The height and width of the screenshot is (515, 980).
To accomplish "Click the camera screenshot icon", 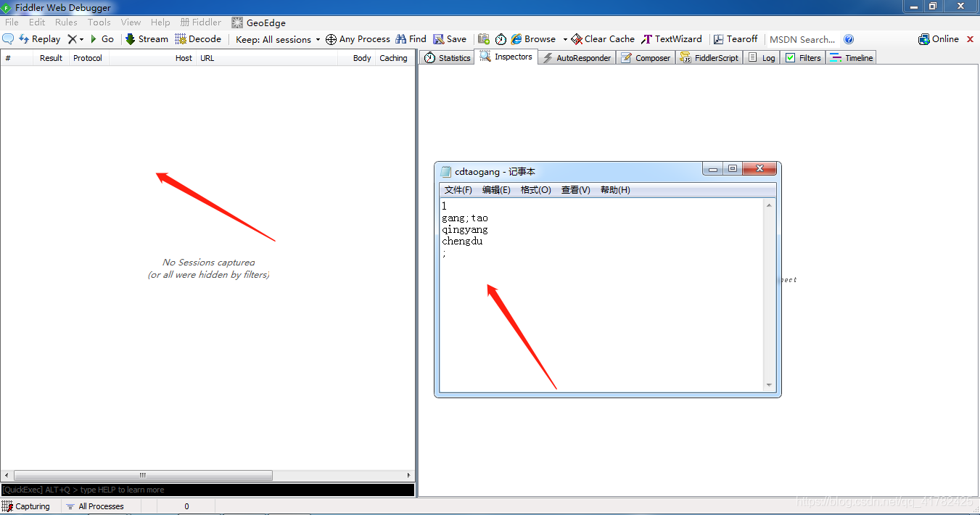I will [483, 39].
